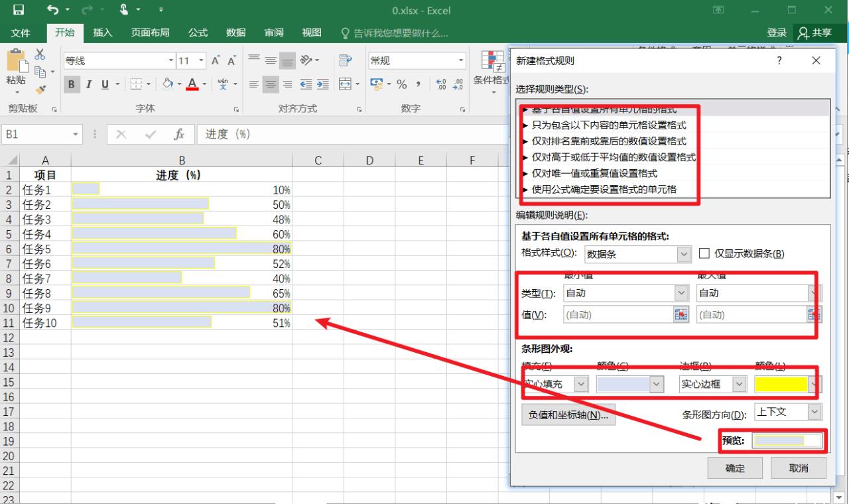Image resolution: width=849 pixels, height=504 pixels.
Task: Align text to bottom of cell
Action: (x=287, y=60)
